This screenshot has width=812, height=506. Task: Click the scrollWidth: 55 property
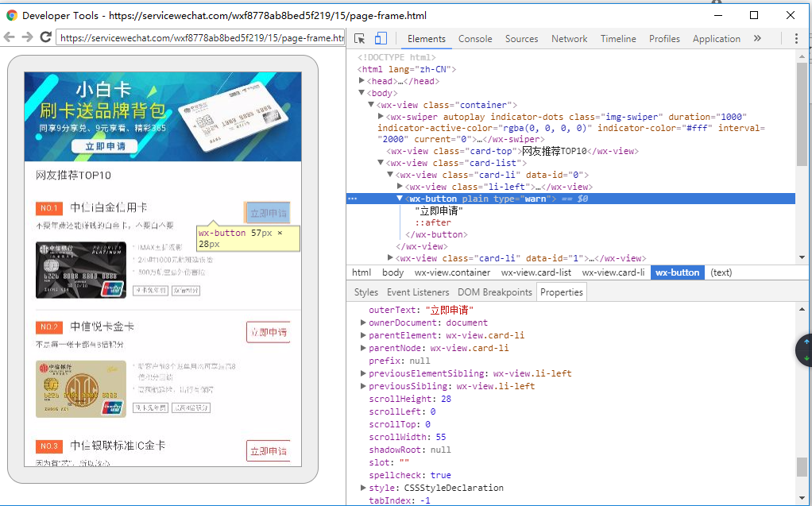coord(407,437)
